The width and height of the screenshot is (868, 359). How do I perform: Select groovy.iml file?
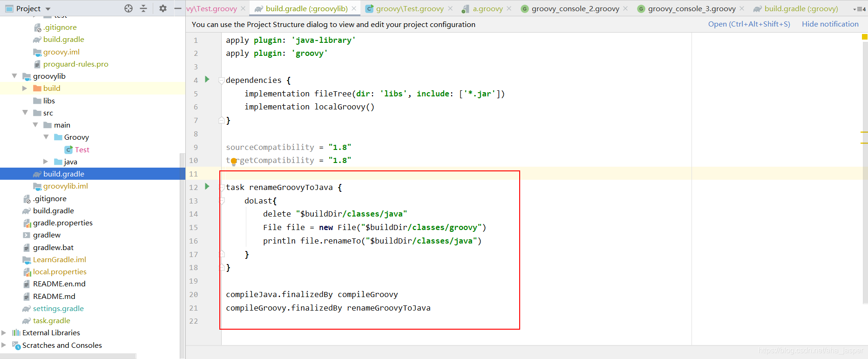pos(61,52)
